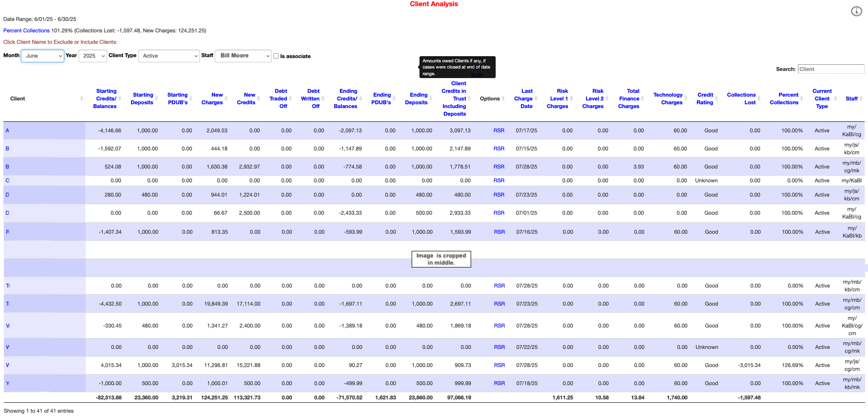The width and height of the screenshot is (868, 417).
Task: Open the Staff dropdown showing Bill Moore
Action: pos(243,56)
